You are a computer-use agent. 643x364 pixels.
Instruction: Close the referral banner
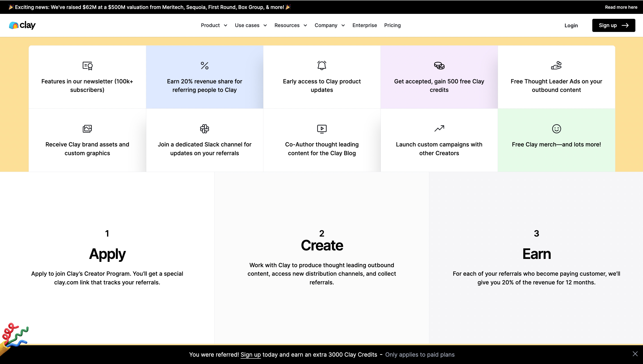click(x=635, y=354)
